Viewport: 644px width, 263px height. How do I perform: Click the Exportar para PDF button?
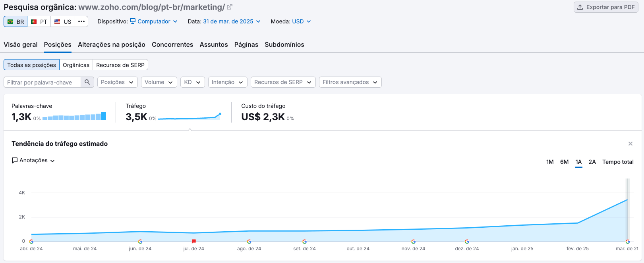[x=606, y=7]
